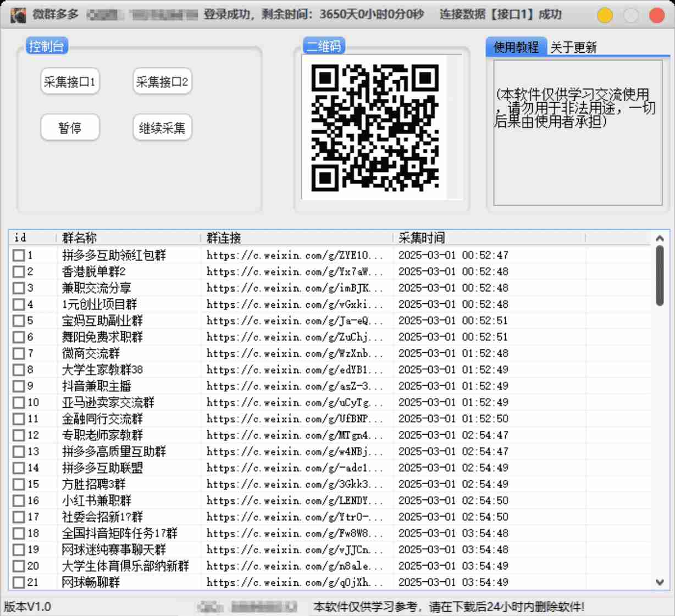The image size is (675, 616).
Task: Click the QR code image
Action: click(375, 128)
